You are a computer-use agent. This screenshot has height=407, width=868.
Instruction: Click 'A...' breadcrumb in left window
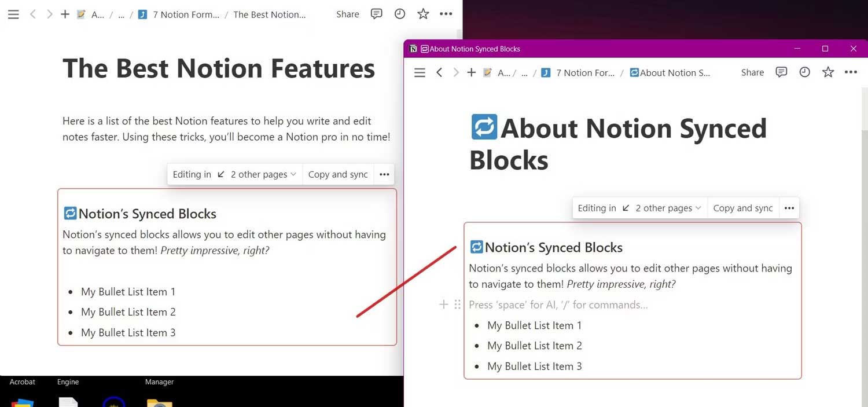click(x=91, y=14)
